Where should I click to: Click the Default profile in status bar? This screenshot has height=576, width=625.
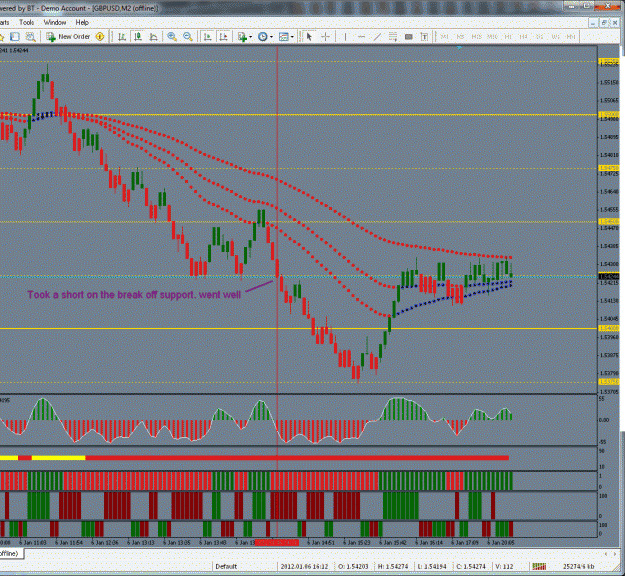click(226, 566)
